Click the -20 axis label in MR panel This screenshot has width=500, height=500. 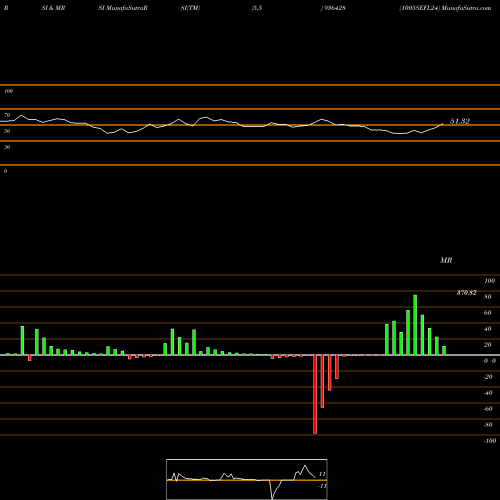(488, 377)
